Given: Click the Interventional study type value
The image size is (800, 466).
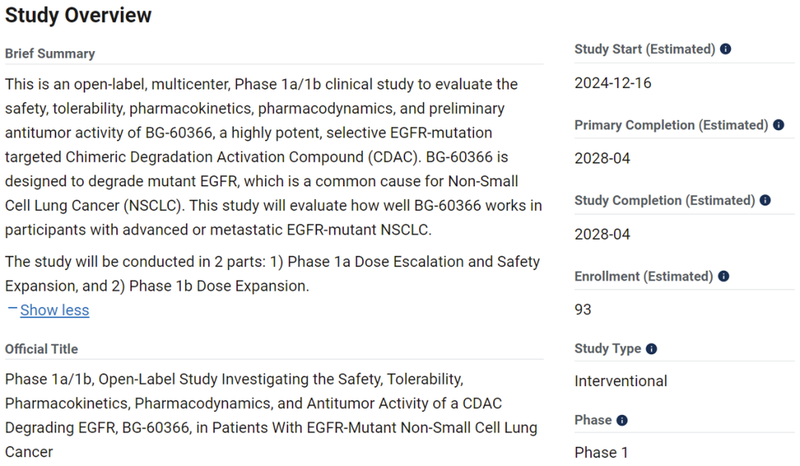Looking at the screenshot, I should click(621, 381).
